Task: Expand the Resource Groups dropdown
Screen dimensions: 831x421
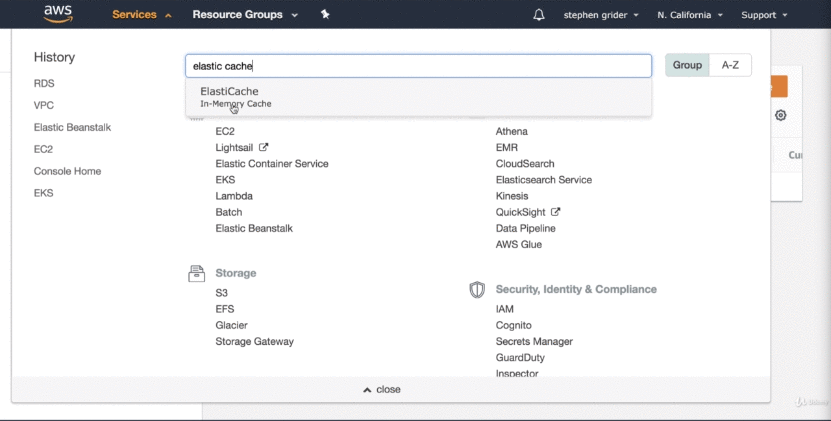Action: [245, 15]
